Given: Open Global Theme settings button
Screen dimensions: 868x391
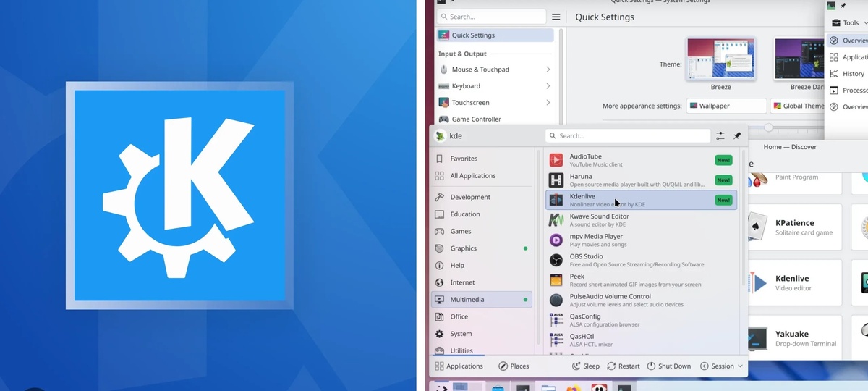Looking at the screenshot, I should point(798,106).
